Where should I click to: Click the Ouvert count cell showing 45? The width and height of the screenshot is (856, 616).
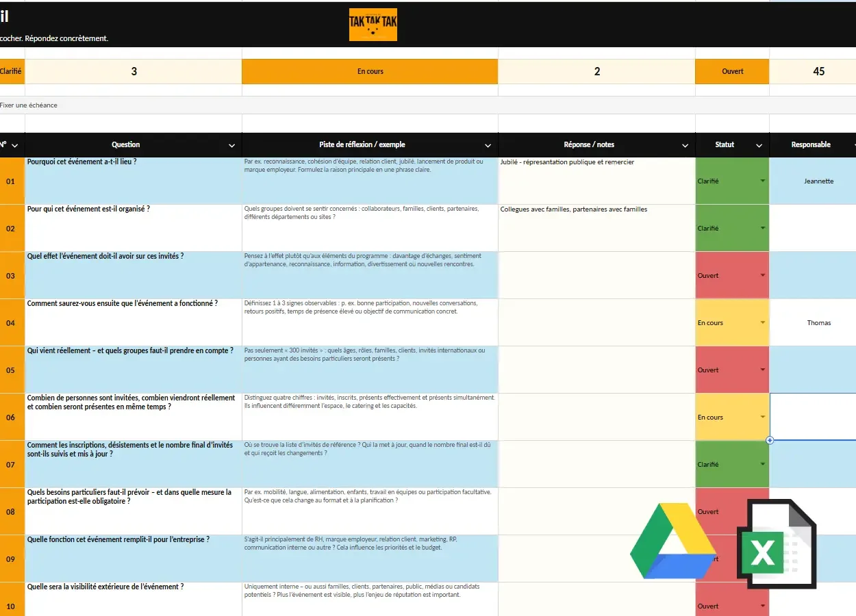(813, 71)
